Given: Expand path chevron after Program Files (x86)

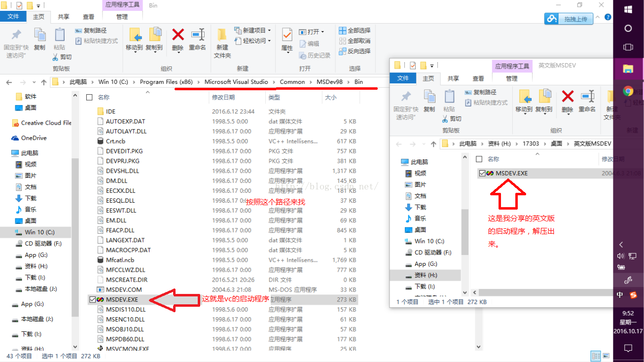Looking at the screenshot, I should 199,82.
